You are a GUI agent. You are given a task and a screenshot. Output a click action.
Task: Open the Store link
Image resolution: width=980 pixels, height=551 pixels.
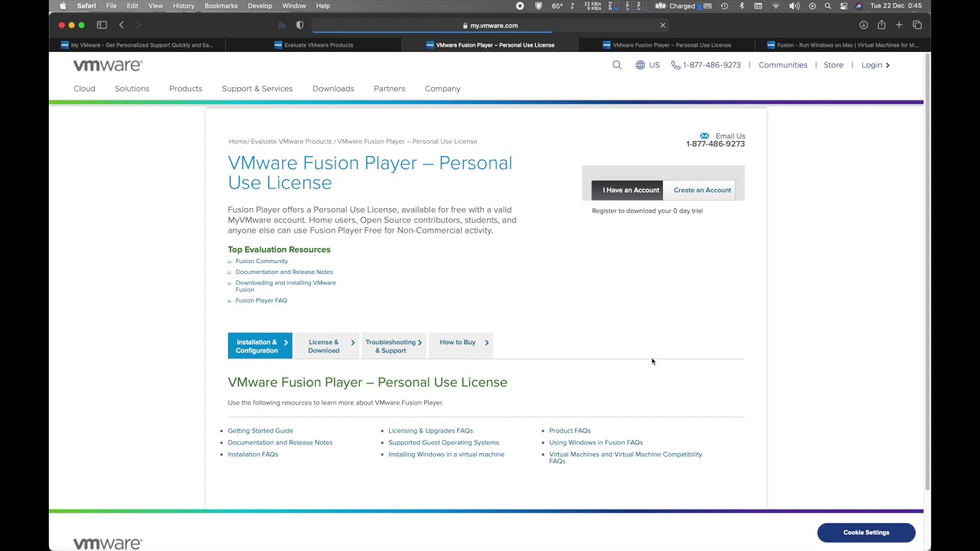point(833,65)
